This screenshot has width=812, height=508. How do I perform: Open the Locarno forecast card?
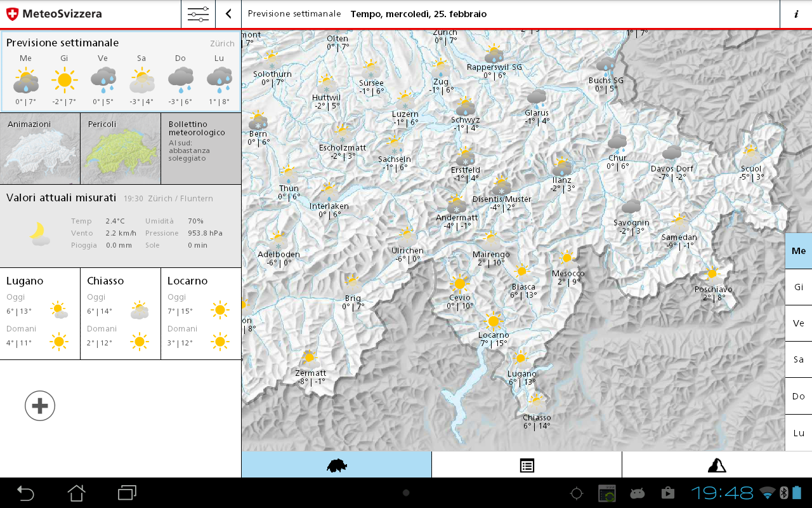click(x=201, y=314)
